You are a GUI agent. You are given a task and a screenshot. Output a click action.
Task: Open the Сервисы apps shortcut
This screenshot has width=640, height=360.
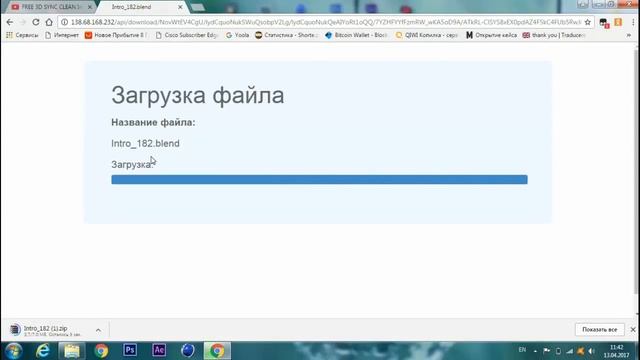tap(22, 35)
